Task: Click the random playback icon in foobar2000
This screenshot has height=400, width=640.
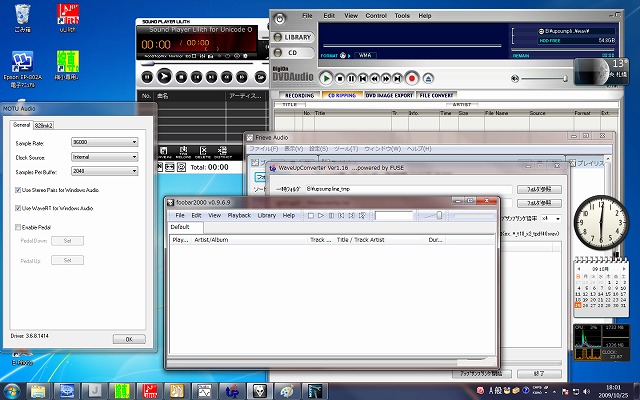Action: click(362, 216)
